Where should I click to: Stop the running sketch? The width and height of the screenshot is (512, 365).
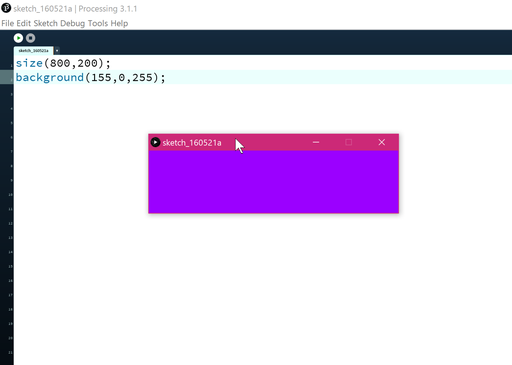click(31, 38)
